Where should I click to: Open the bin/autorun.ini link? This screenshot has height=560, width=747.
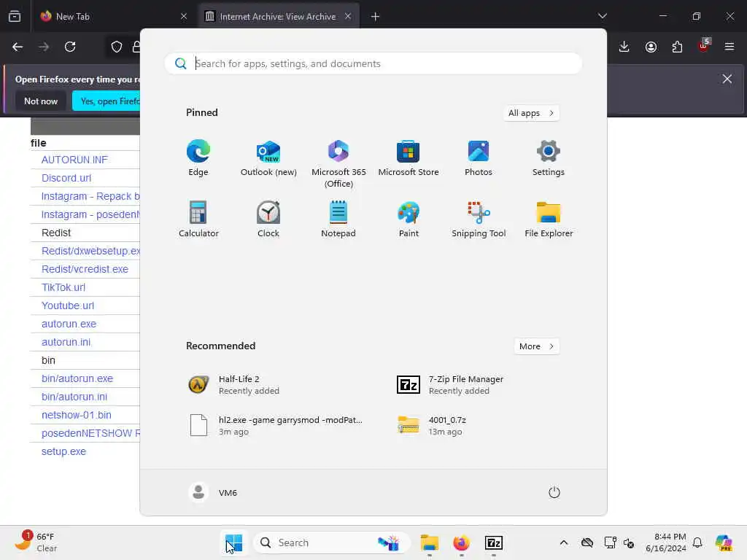pyautogui.click(x=74, y=397)
